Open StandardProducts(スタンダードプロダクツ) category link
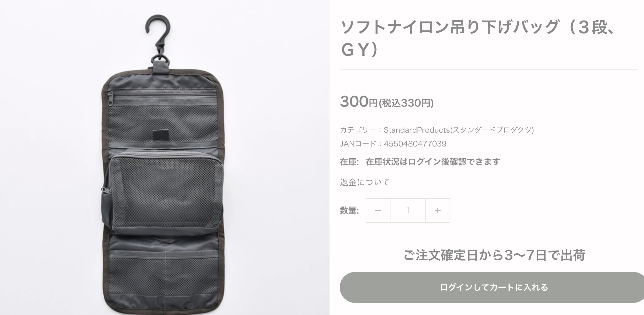The image size is (644, 315). coord(459,130)
